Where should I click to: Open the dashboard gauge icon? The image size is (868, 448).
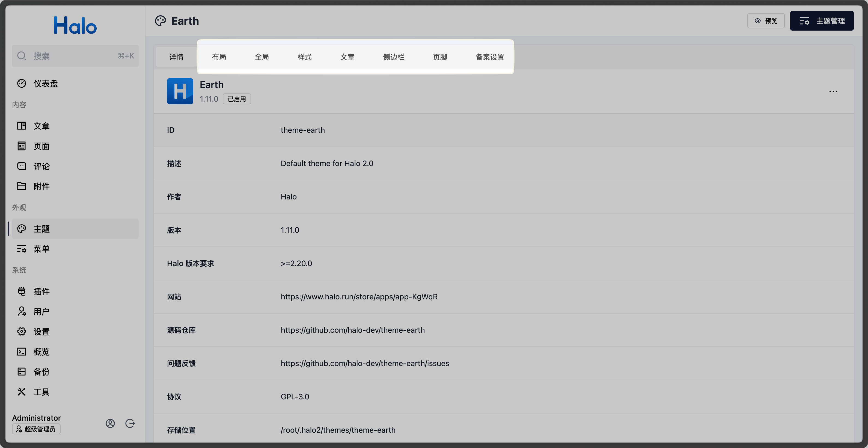click(22, 84)
